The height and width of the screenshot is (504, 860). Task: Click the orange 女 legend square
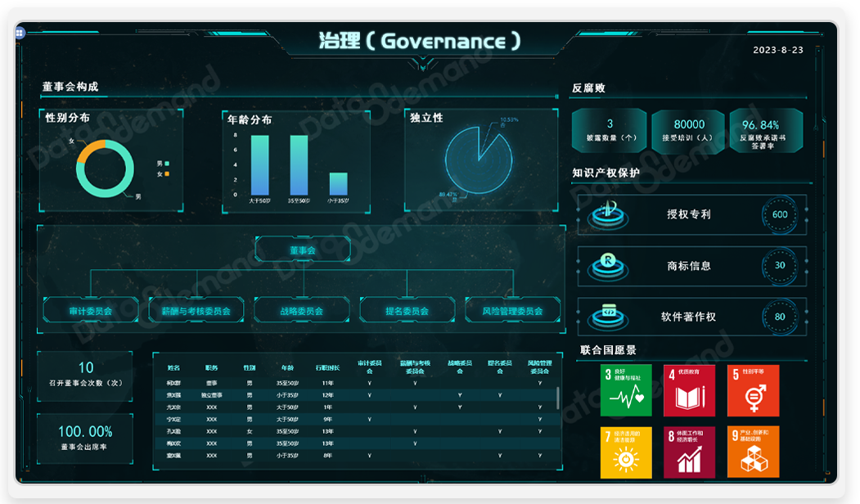tap(167, 173)
